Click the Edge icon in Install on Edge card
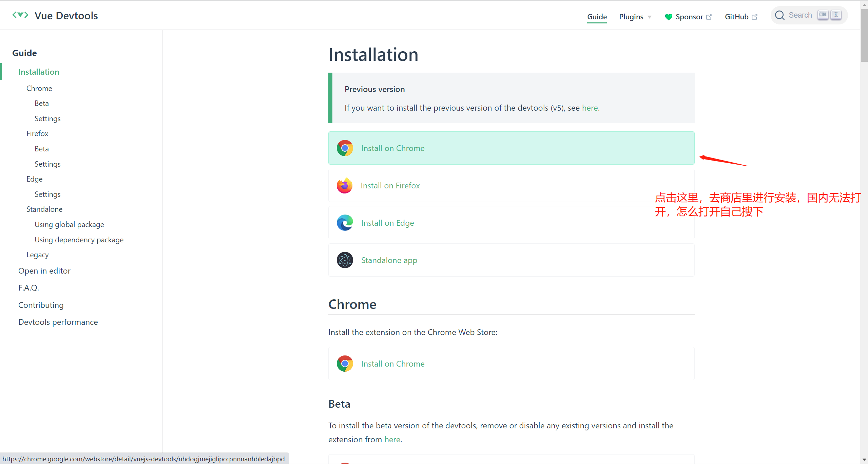Image resolution: width=868 pixels, height=464 pixels. (x=345, y=223)
